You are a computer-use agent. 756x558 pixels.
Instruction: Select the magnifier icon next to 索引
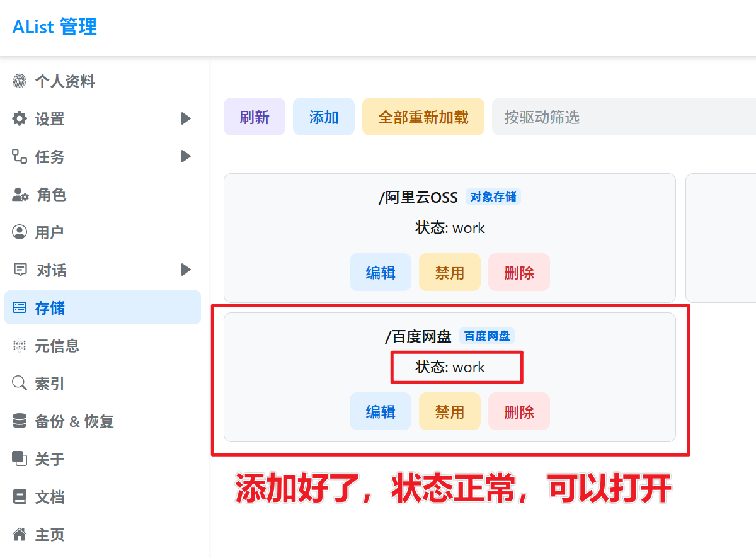(19, 383)
